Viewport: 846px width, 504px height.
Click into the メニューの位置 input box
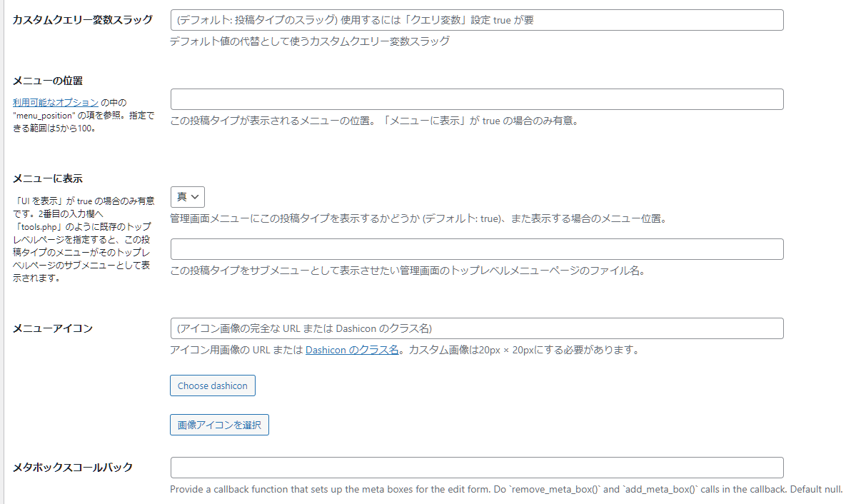(x=476, y=99)
